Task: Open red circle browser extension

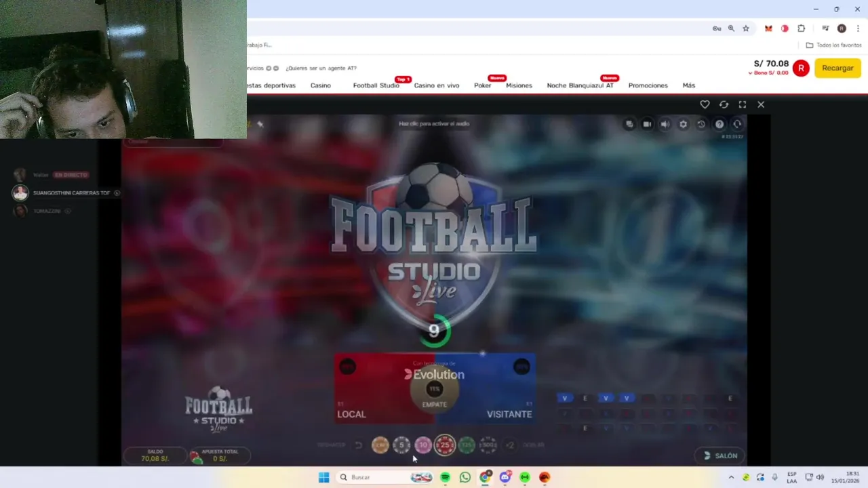Action: (x=785, y=28)
